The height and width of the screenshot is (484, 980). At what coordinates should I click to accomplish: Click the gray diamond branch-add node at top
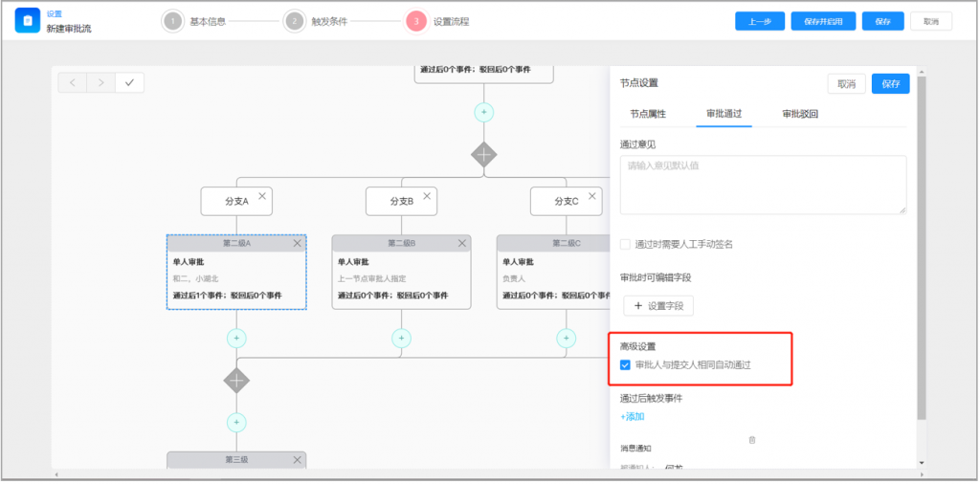[x=484, y=154]
